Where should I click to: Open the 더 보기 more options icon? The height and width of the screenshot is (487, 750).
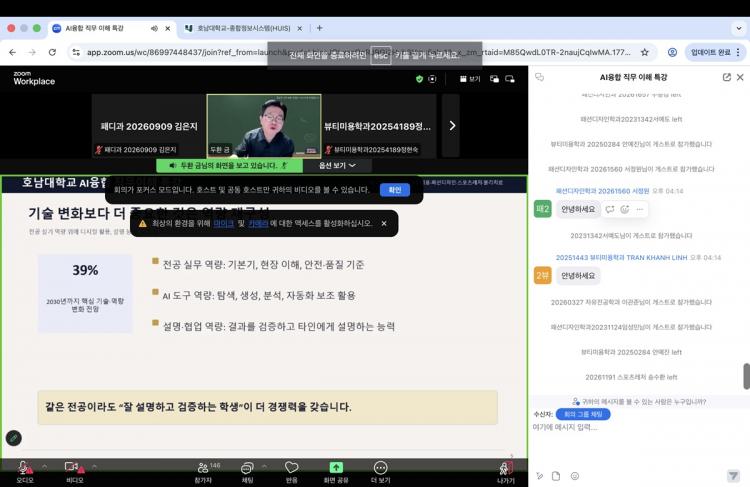coord(380,468)
